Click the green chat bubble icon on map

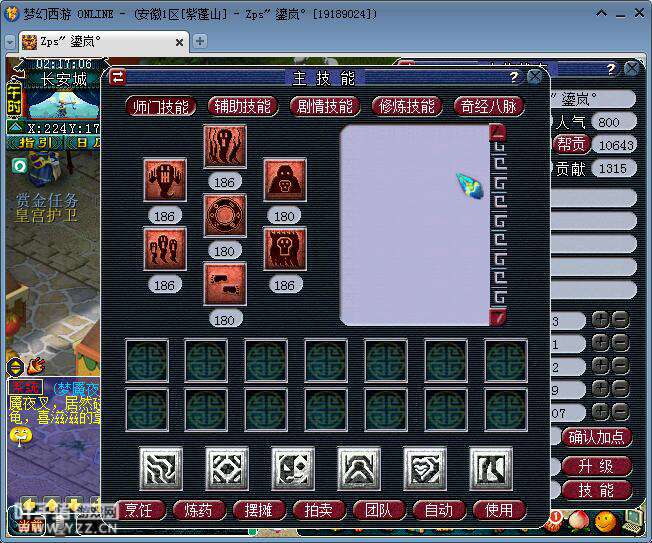pos(19,166)
